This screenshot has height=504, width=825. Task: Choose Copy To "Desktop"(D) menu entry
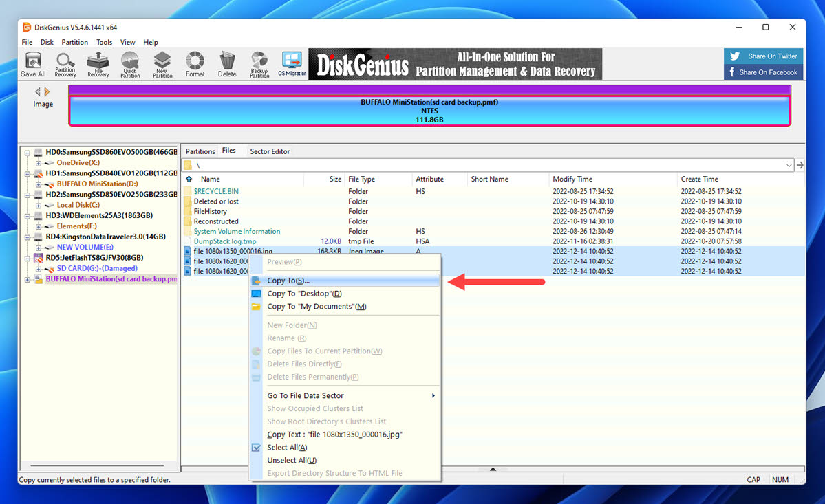pos(345,294)
